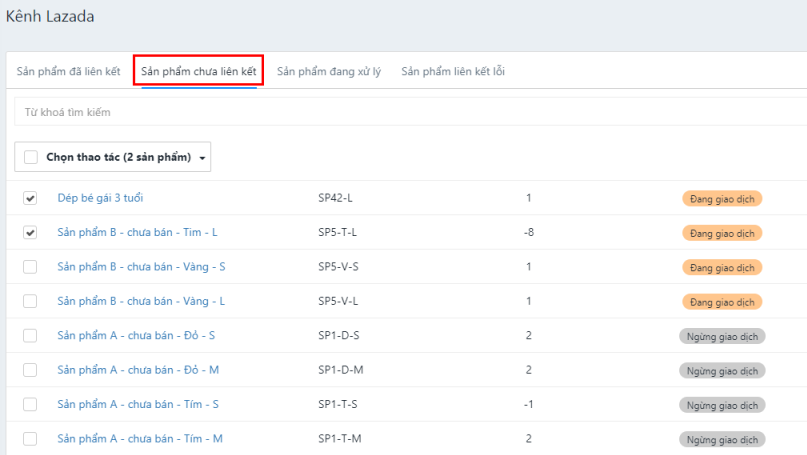Screen dimensions: 807x455
Task: Click the SKU text 'SP5-T-L'
Action: point(337,232)
